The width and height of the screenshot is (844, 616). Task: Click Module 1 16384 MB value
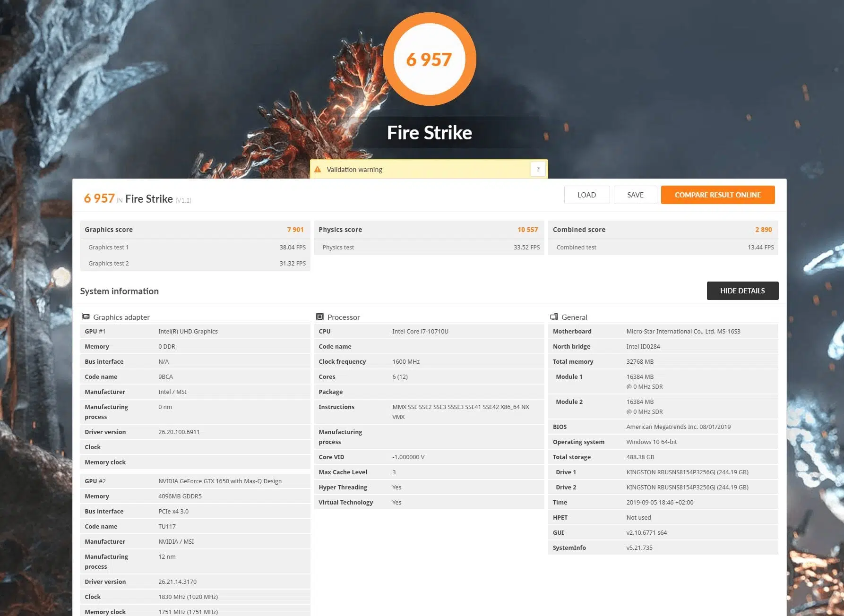coord(640,376)
